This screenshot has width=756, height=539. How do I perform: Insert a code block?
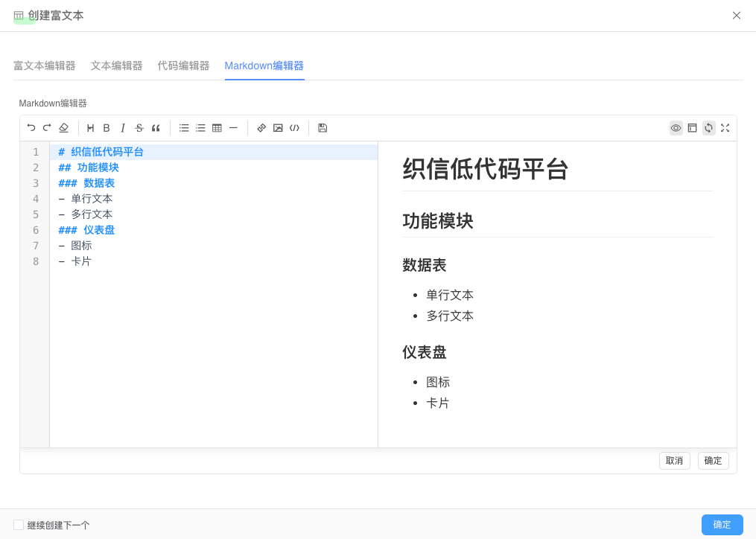[294, 127]
